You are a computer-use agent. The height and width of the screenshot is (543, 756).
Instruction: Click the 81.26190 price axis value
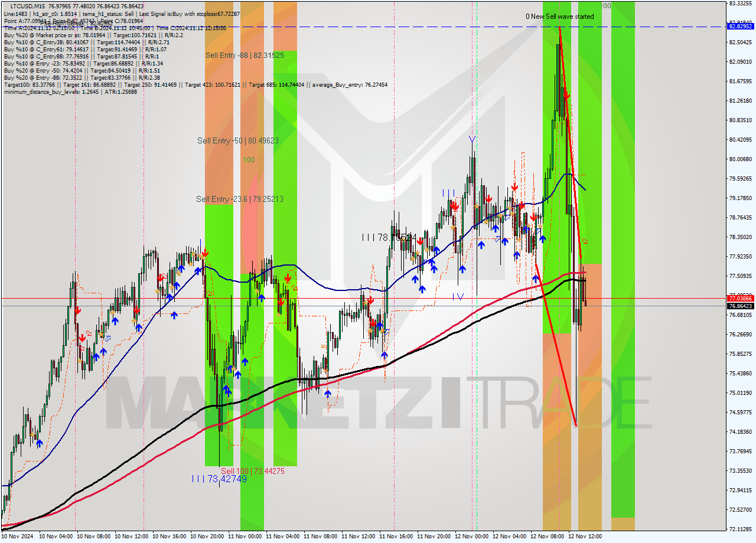[x=740, y=100]
